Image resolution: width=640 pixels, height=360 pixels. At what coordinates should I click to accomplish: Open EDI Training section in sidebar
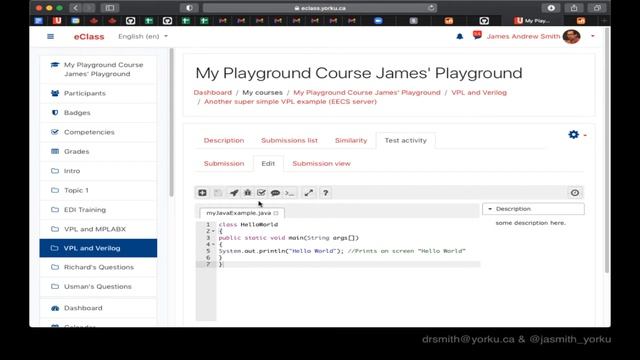(98, 210)
